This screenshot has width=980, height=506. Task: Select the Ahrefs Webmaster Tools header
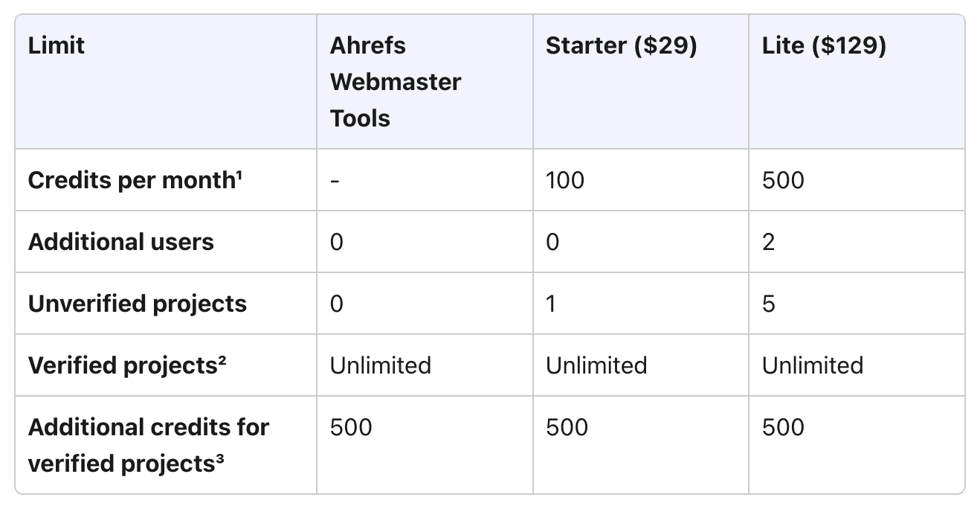(395, 82)
